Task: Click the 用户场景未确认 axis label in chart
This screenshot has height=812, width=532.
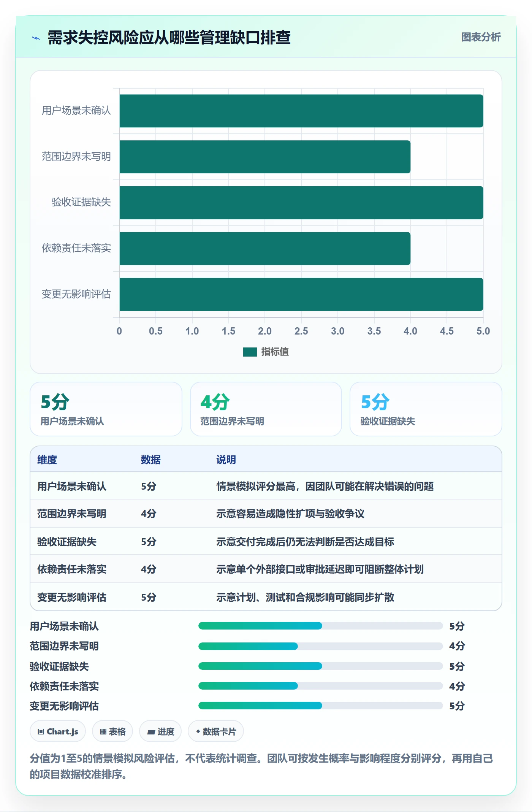Action: (x=76, y=111)
